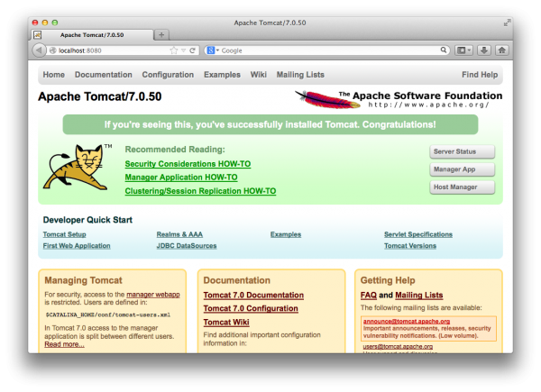Screen dimensions: 541x392
Task: Open the downloads arrow icon
Action: pos(484,50)
